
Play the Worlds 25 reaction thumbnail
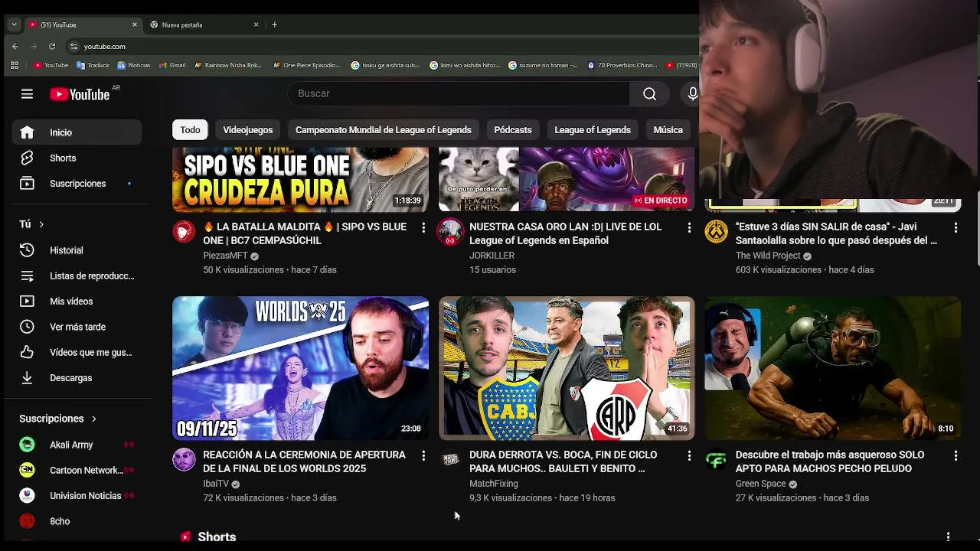click(x=300, y=368)
